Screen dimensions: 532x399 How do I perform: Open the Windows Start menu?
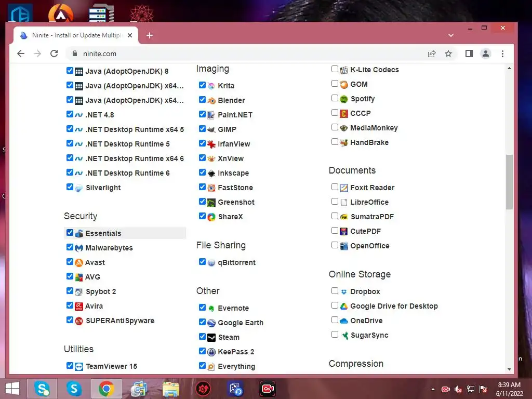12,389
